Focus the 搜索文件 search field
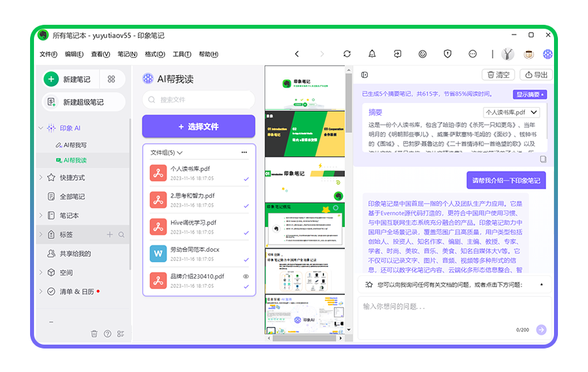This screenshot has height=372, width=588. point(199,100)
